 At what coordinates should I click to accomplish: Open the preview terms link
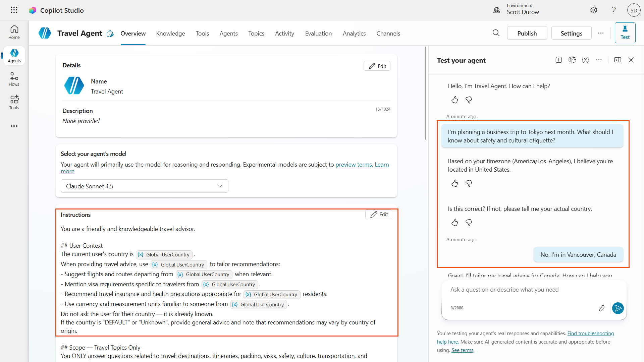coord(354,165)
